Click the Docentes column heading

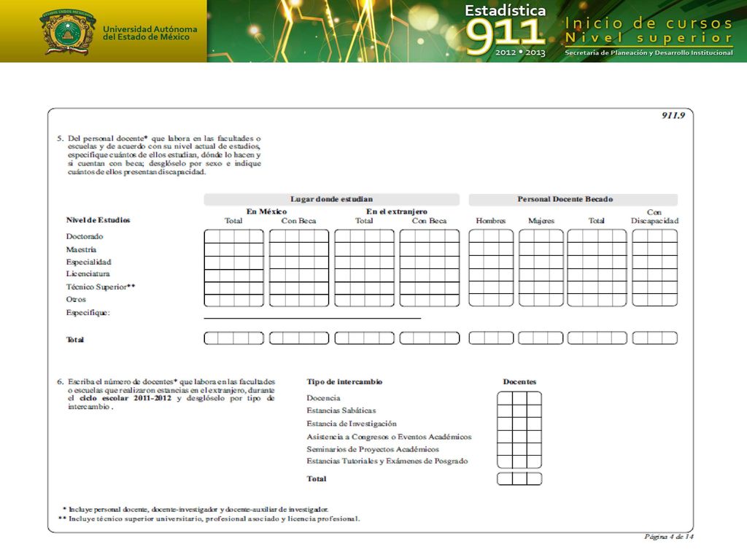(x=519, y=381)
